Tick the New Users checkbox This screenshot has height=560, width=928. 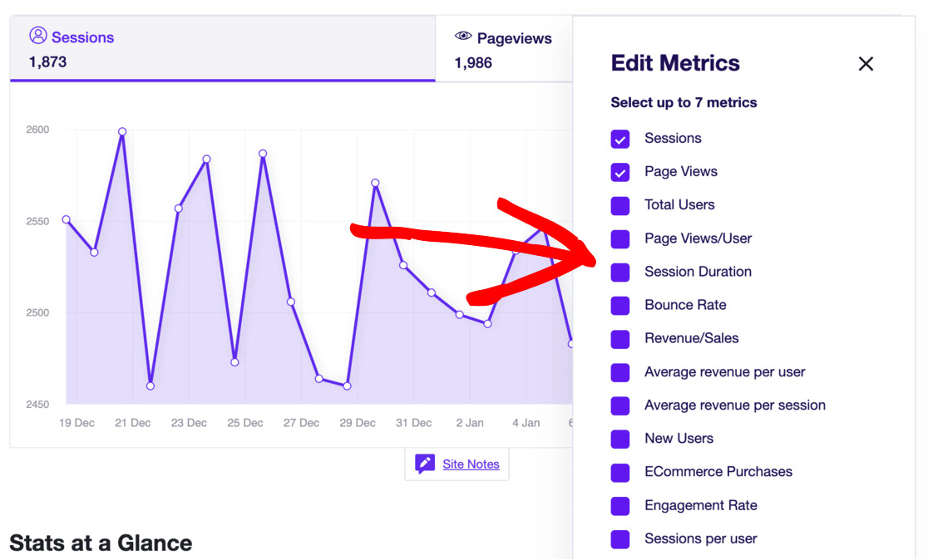click(620, 439)
